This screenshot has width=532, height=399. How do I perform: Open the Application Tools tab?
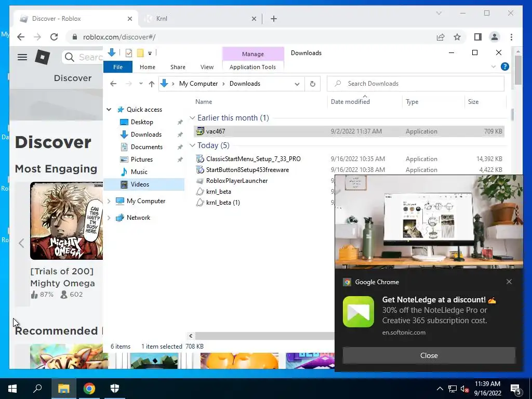(x=252, y=67)
